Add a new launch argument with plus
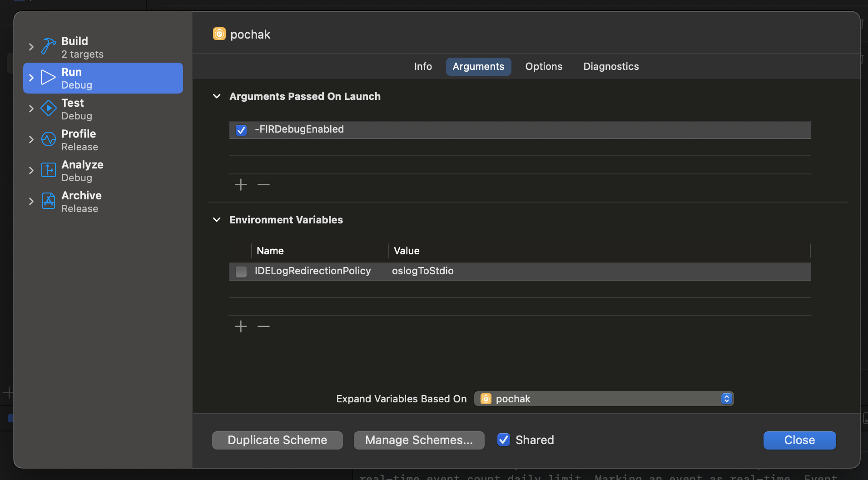Viewport: 868px width, 480px height. click(x=241, y=184)
